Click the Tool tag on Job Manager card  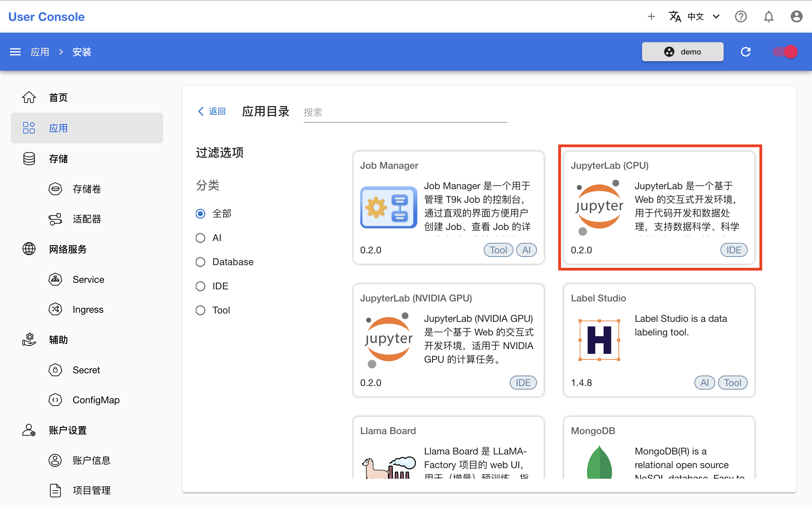coord(498,250)
